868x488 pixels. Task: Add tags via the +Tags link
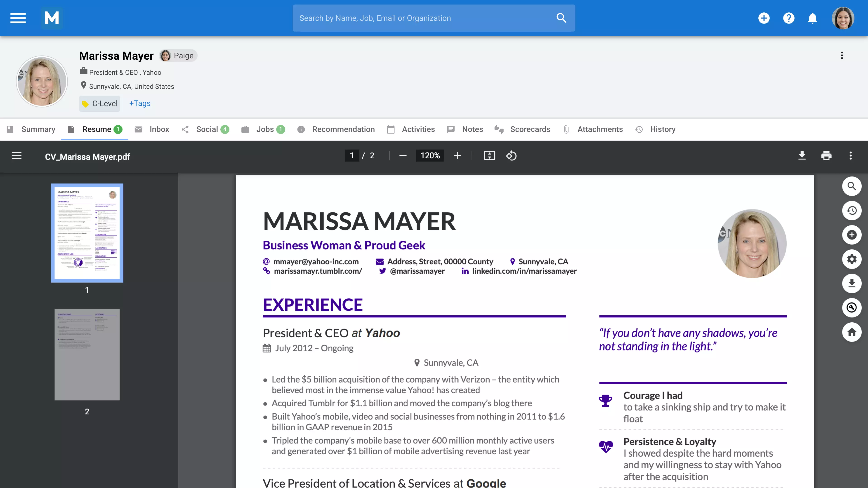pyautogui.click(x=140, y=103)
